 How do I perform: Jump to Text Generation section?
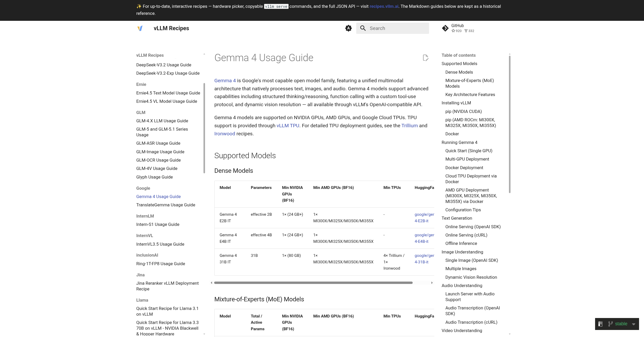pos(457,218)
